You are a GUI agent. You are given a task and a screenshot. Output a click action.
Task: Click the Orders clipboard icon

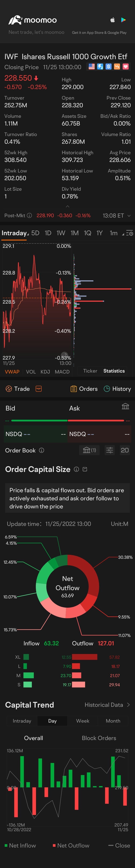pyautogui.click(x=73, y=389)
